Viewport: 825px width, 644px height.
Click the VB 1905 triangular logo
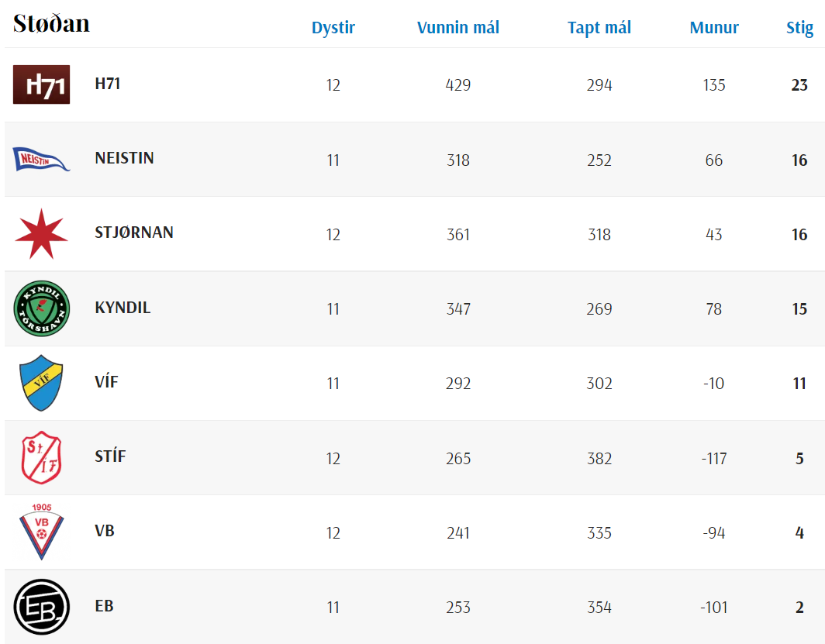click(x=42, y=532)
